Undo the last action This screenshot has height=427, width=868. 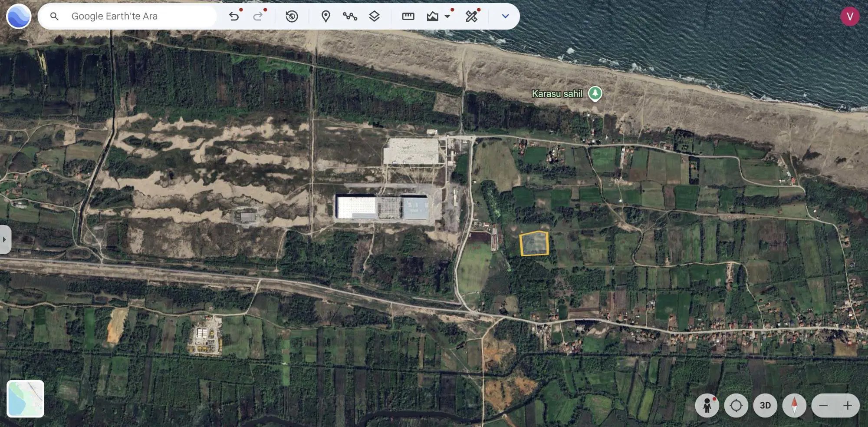pyautogui.click(x=234, y=17)
